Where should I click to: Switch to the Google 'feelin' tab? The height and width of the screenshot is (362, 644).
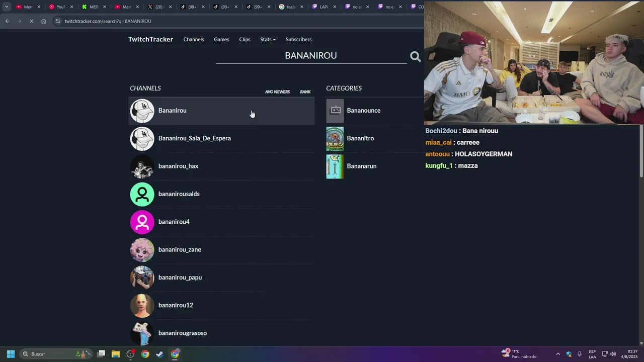coord(291,7)
